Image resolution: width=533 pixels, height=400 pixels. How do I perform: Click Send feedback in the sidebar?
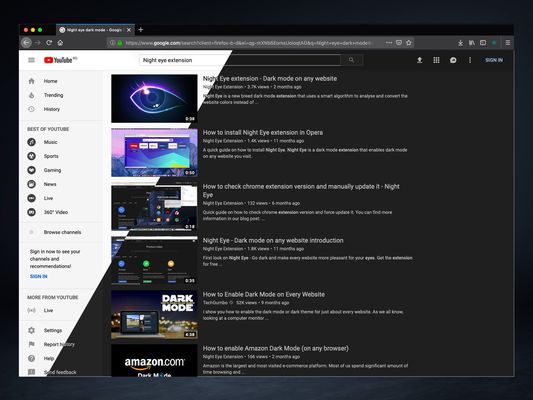pyautogui.click(x=60, y=372)
